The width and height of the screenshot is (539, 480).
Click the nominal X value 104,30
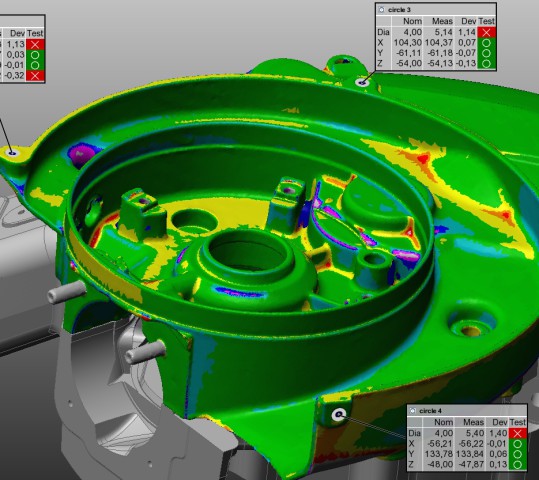click(x=408, y=43)
